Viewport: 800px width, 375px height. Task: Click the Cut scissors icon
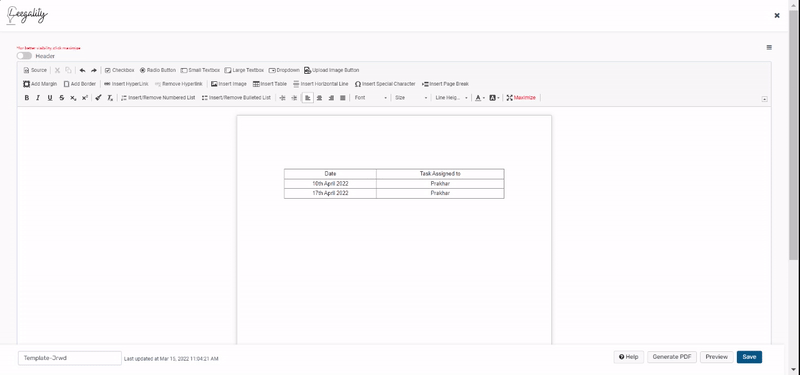click(x=57, y=70)
